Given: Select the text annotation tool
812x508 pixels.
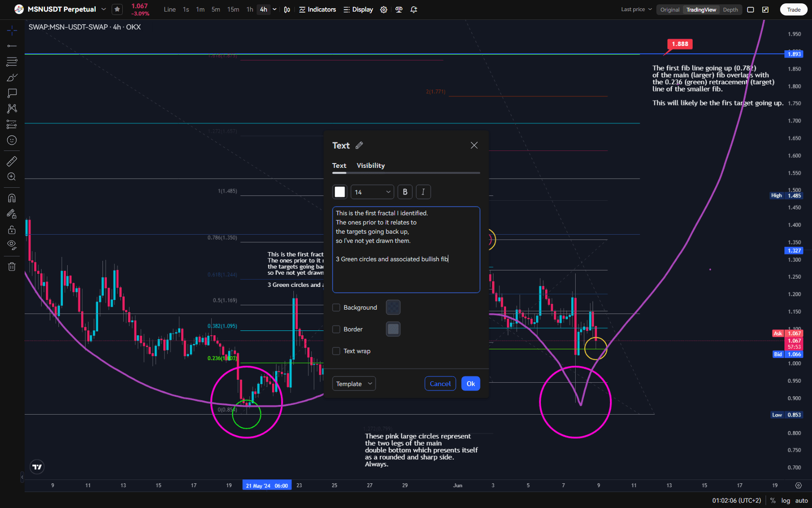Looking at the screenshot, I should (x=12, y=93).
